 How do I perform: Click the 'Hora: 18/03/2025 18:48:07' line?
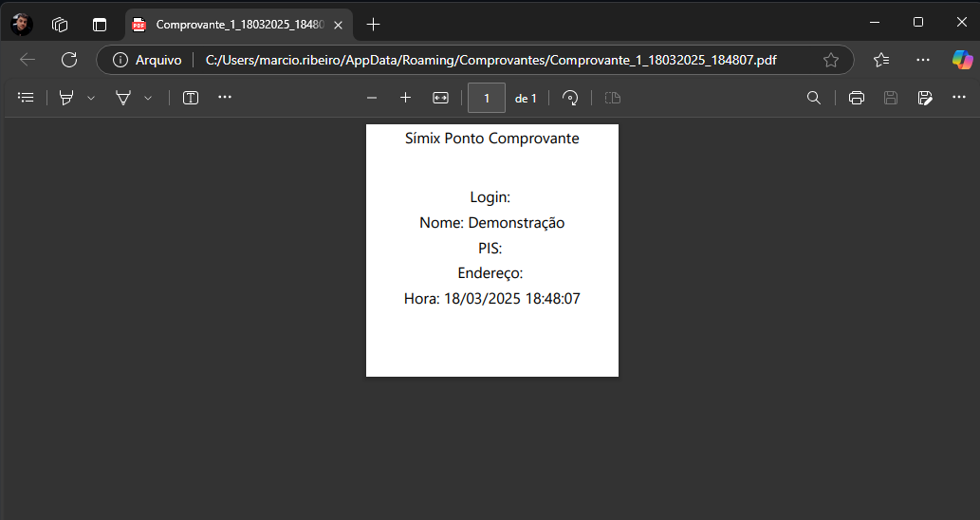(491, 298)
